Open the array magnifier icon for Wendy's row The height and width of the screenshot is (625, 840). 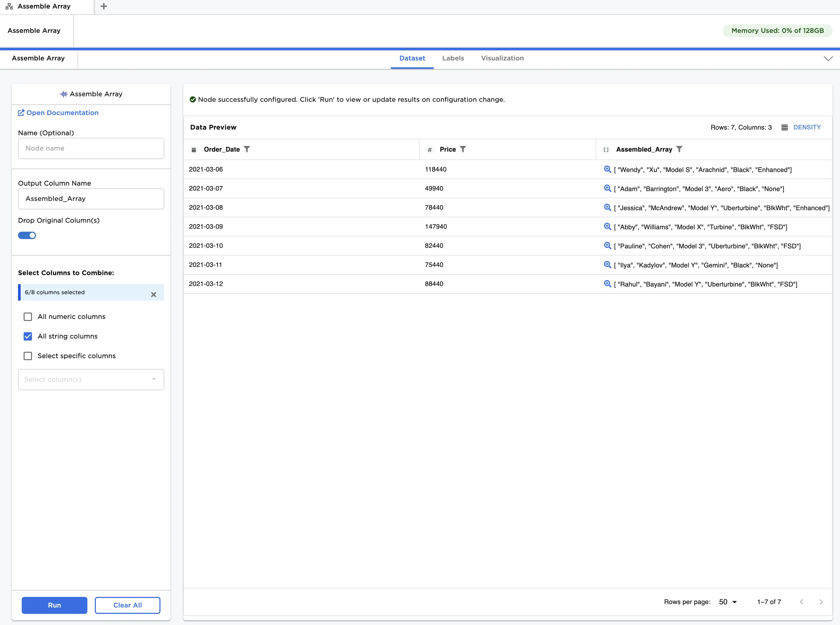coord(607,169)
